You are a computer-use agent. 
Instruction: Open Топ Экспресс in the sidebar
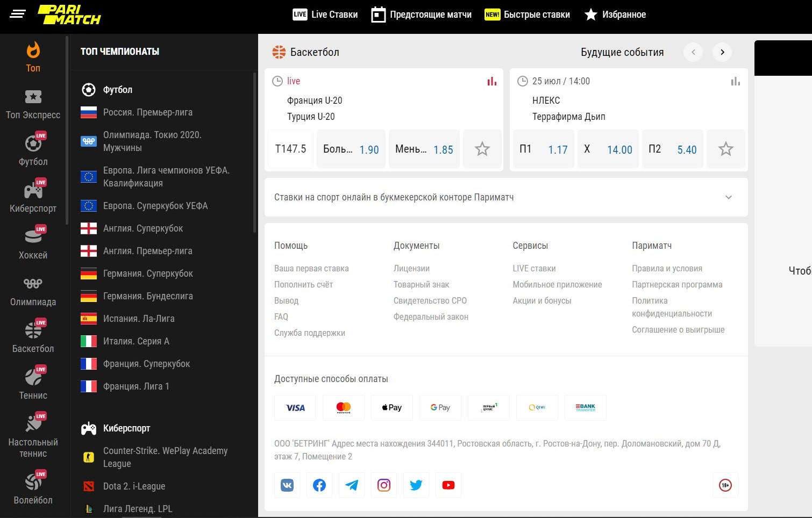tap(33, 104)
